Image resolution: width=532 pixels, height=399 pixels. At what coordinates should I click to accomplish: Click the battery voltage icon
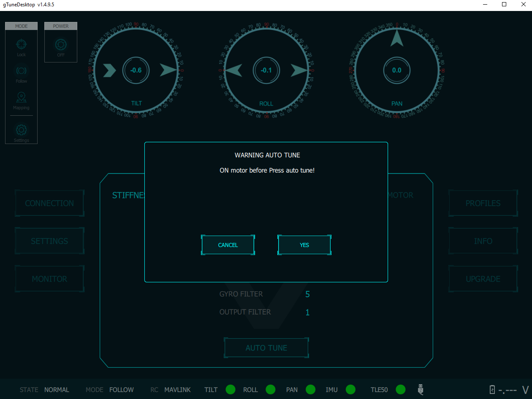(x=492, y=390)
